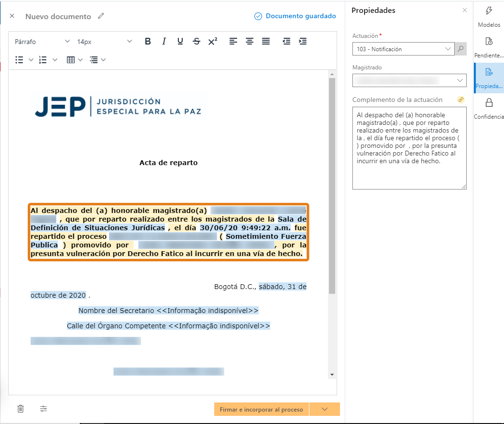Increase the paragraph indent
This screenshot has height=424, width=504.
pos(303,42)
